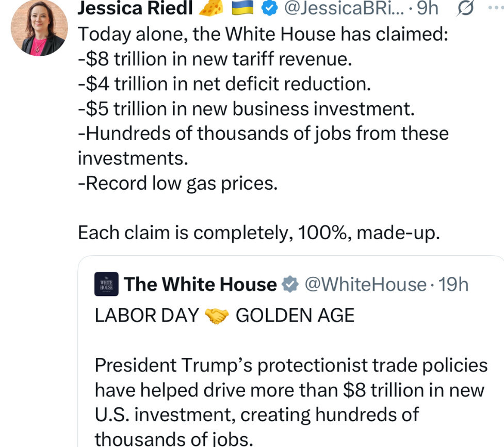Click the Ukraine flag emoji in name
The width and height of the screenshot is (504, 447).
242,8
